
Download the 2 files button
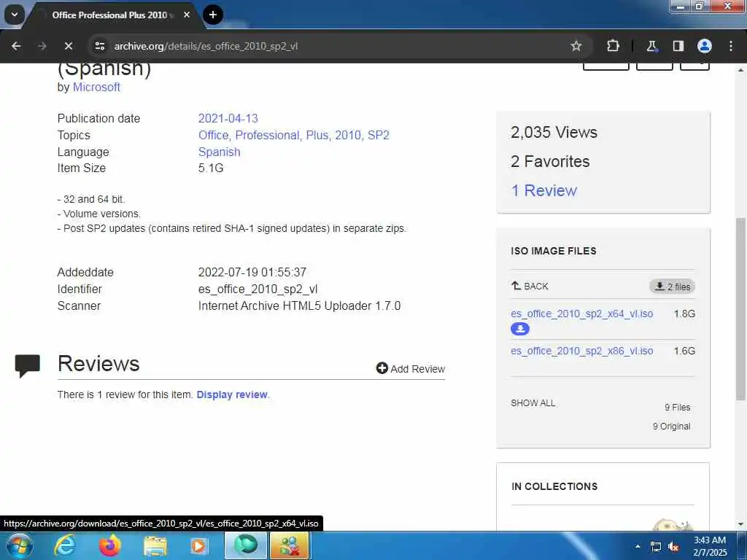point(672,286)
